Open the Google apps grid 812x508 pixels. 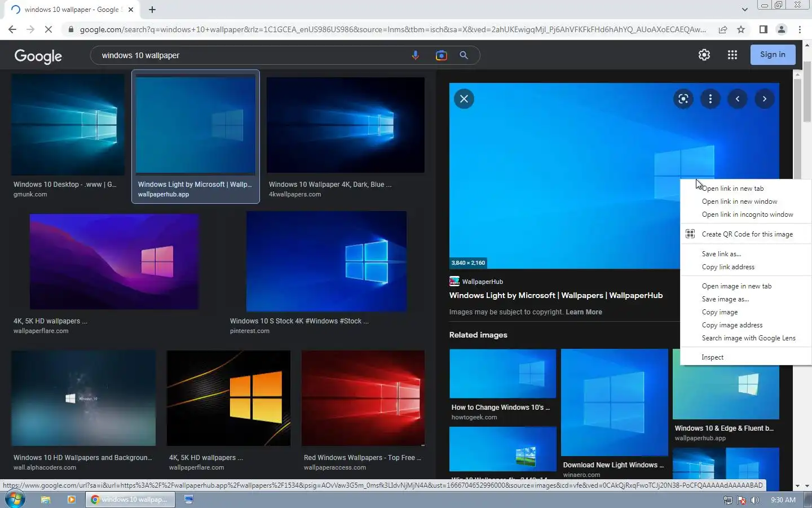[x=732, y=55]
